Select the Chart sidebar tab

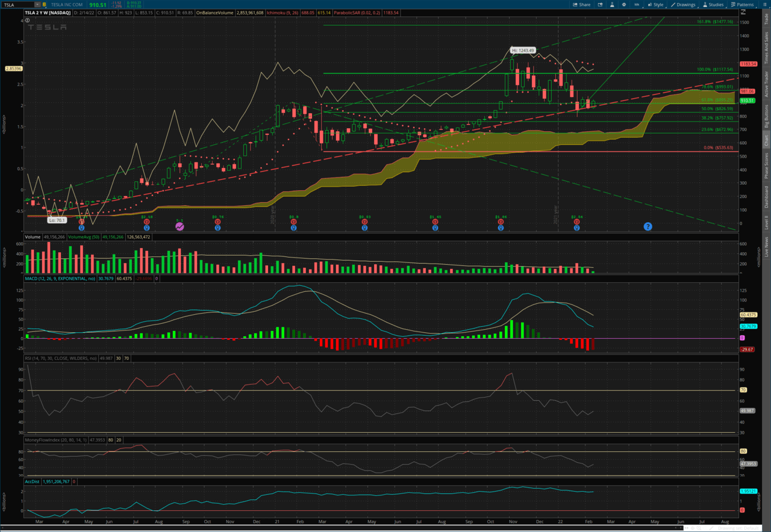click(766, 140)
